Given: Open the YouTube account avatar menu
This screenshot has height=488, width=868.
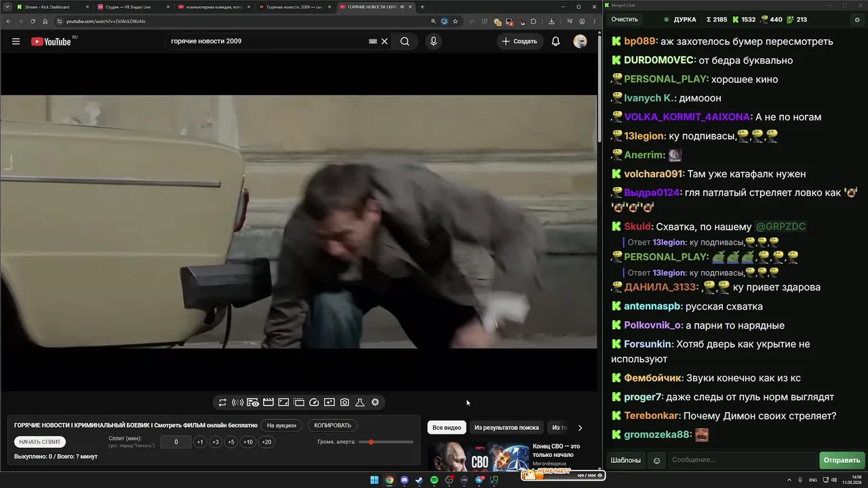Looking at the screenshot, I should coord(580,41).
